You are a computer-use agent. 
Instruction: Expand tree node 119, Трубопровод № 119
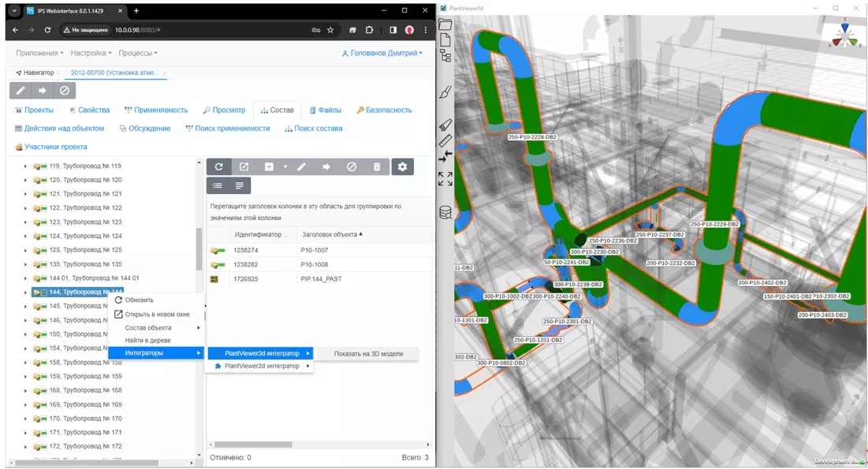pos(25,166)
